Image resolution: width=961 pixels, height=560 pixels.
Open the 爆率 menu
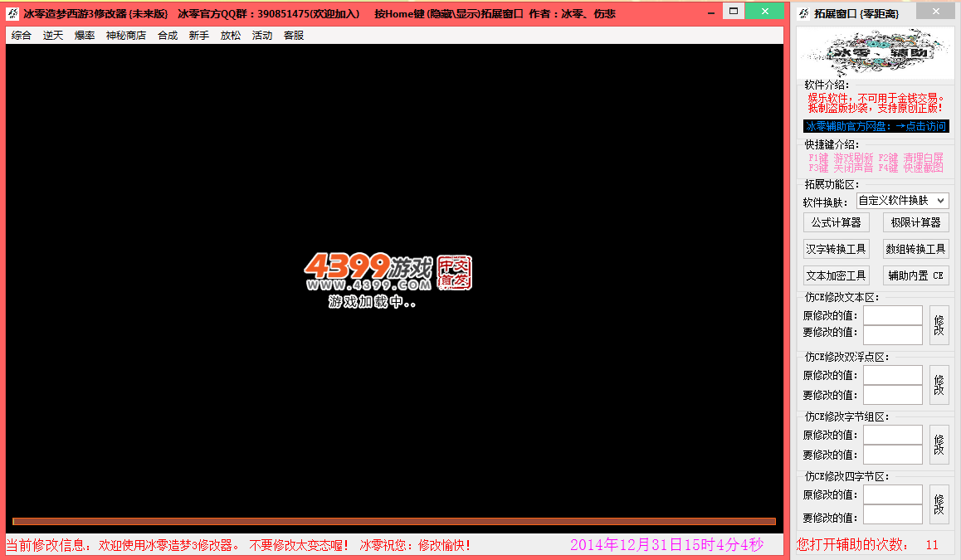coord(85,36)
